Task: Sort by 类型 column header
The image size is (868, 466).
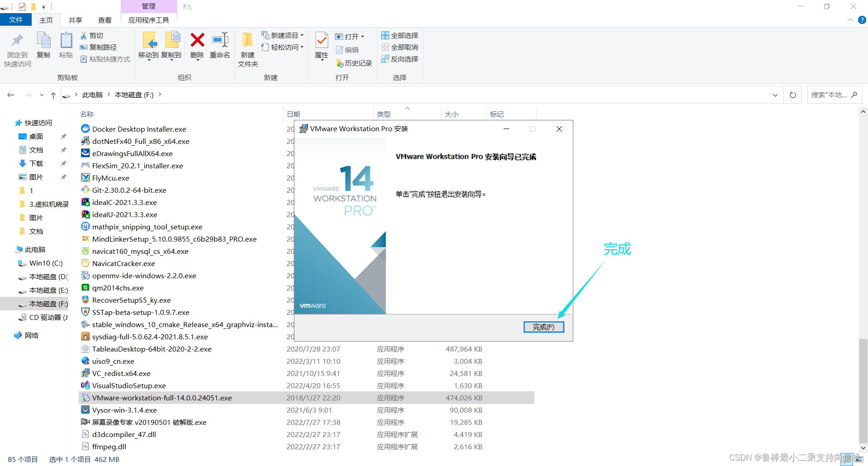Action: click(384, 114)
